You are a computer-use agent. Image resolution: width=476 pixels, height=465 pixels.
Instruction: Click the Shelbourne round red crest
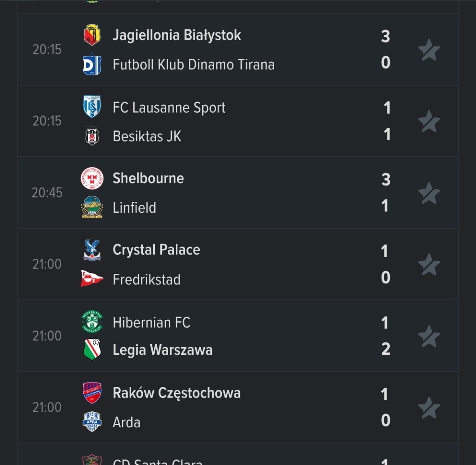(x=92, y=178)
